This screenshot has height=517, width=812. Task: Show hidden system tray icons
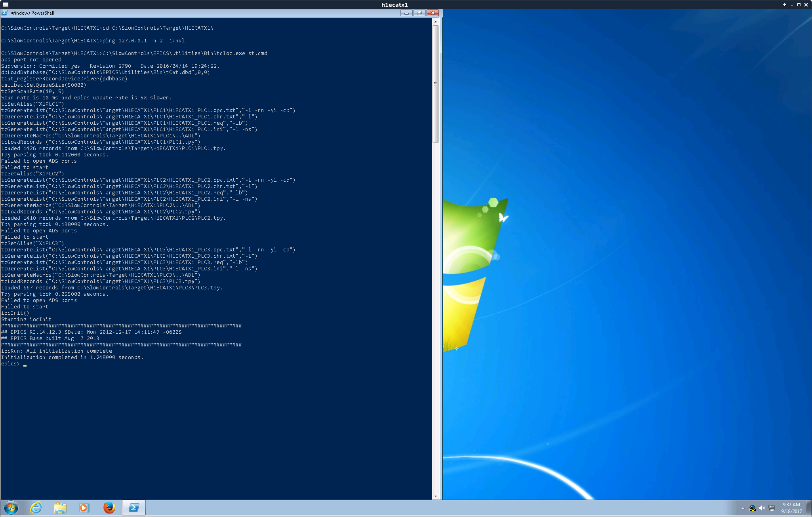point(743,508)
